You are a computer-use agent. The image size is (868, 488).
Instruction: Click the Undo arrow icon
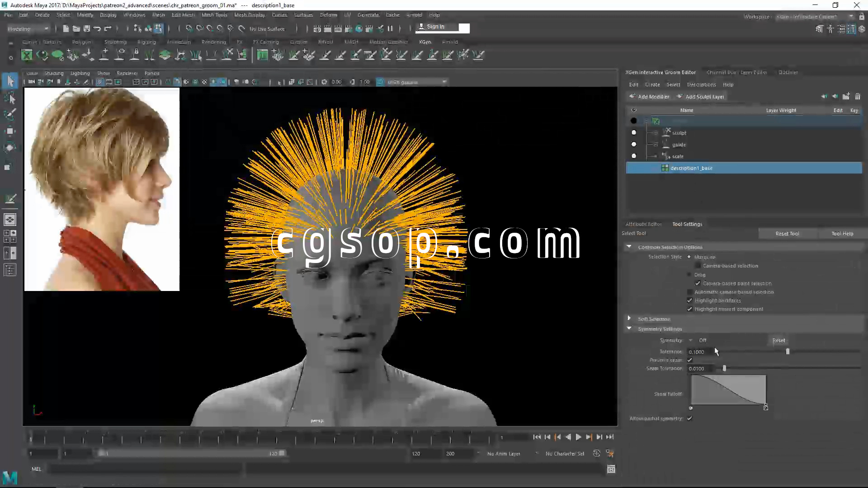(x=97, y=28)
